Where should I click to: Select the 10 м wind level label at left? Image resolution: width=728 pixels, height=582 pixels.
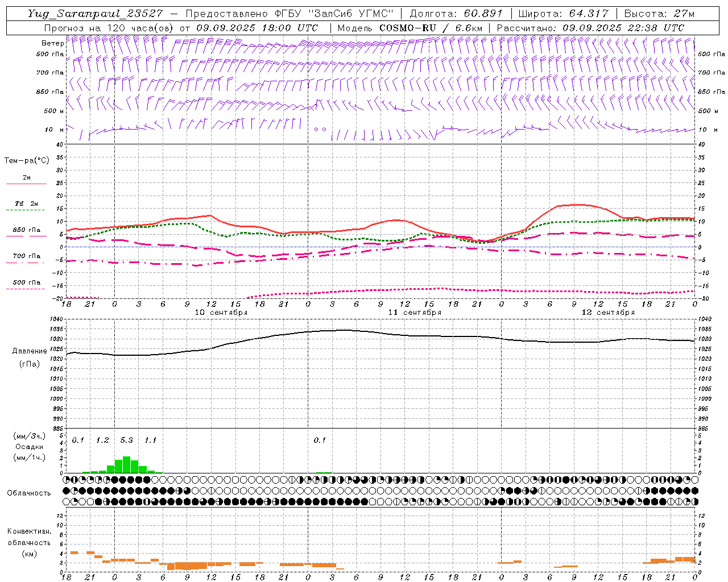[54, 130]
